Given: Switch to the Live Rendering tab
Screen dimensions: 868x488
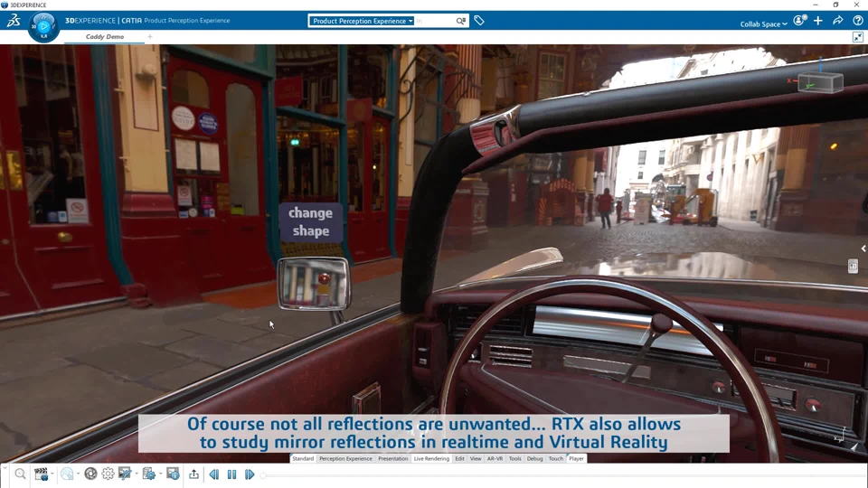Looking at the screenshot, I should [431, 459].
